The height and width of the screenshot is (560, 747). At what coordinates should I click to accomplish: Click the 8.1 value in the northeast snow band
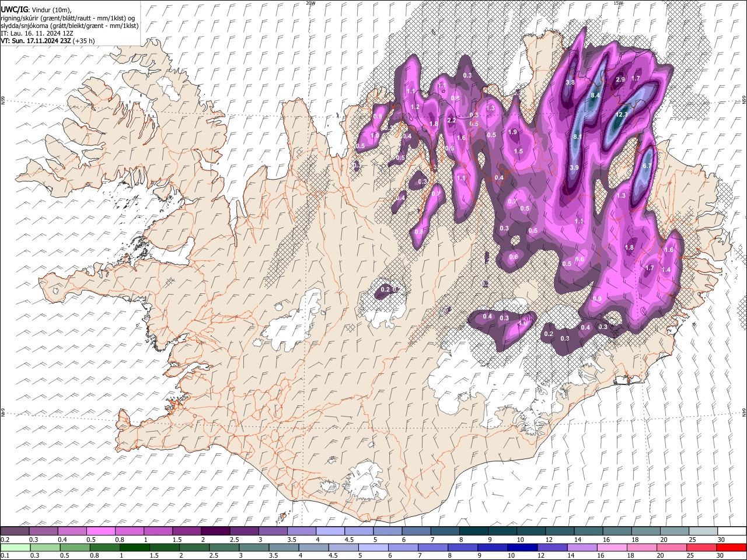click(578, 136)
